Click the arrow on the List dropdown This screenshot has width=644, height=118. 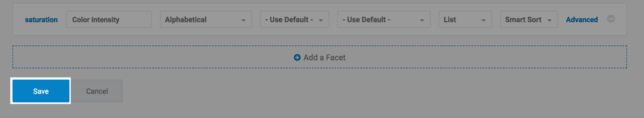click(483, 20)
